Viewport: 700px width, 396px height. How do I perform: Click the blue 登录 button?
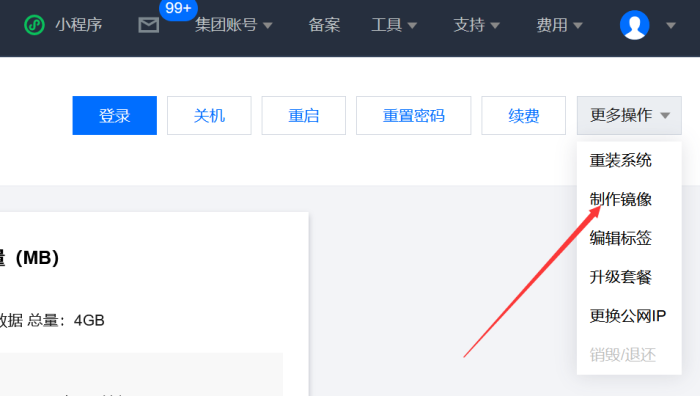click(x=115, y=115)
